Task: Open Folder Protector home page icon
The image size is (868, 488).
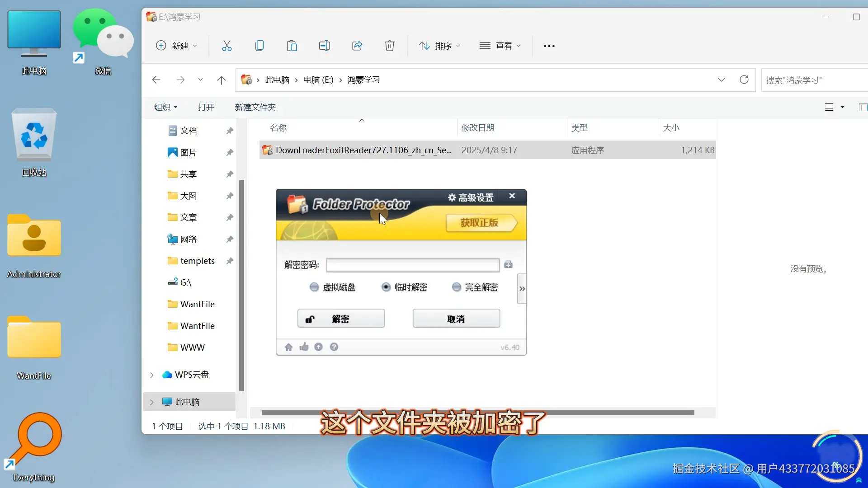Action: [x=288, y=347]
